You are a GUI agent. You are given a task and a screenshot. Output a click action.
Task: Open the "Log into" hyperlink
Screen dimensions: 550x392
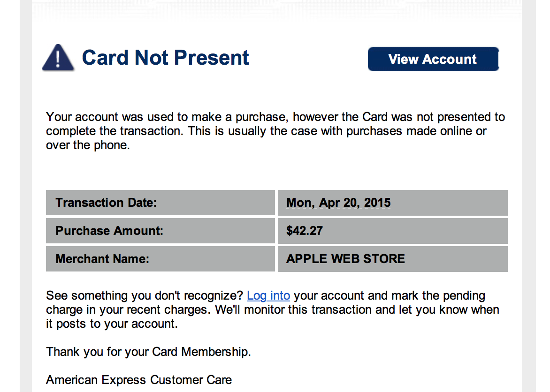[x=268, y=296]
